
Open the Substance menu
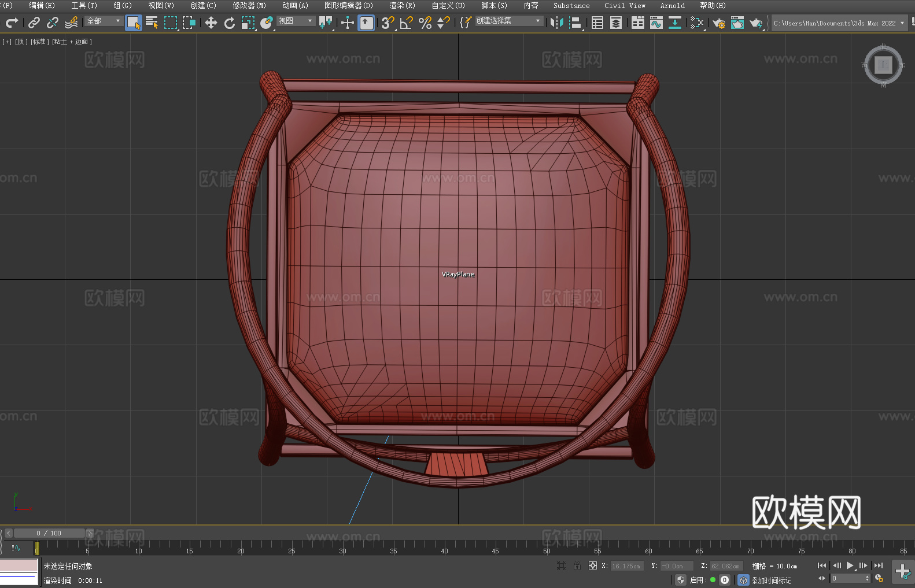point(571,5)
